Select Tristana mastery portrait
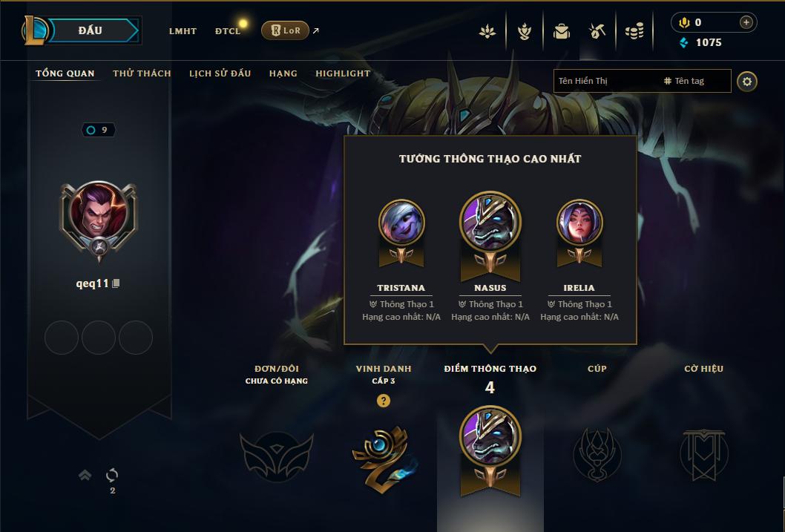Viewport: 785px width, 532px height. pyautogui.click(x=401, y=223)
